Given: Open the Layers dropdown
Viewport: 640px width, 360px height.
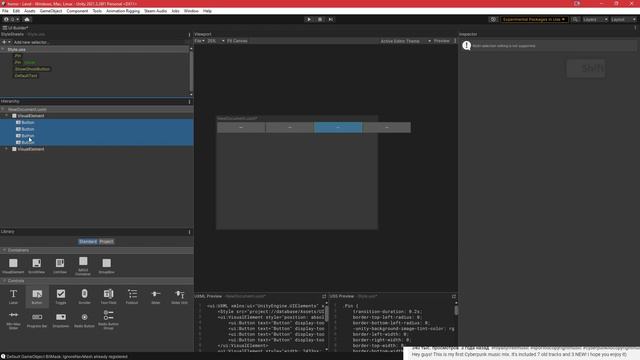Looking at the screenshot, I should click(x=595, y=19).
